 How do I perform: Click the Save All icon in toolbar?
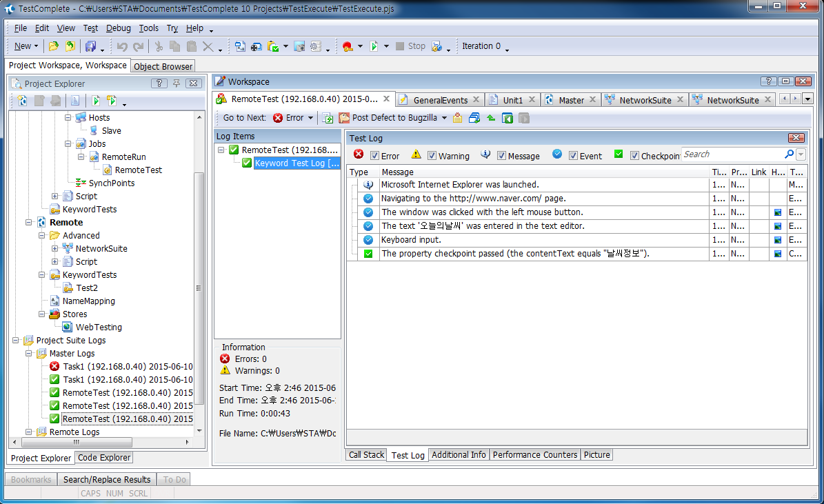point(90,46)
